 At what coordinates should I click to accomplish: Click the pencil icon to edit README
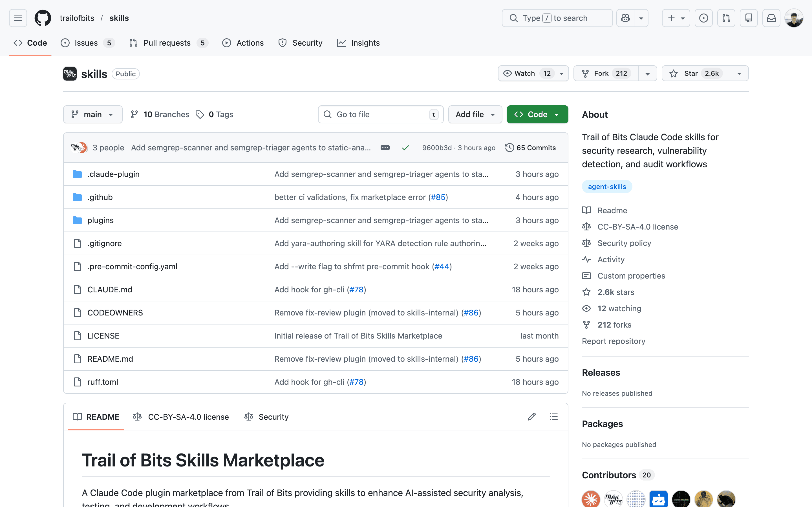pos(531,417)
